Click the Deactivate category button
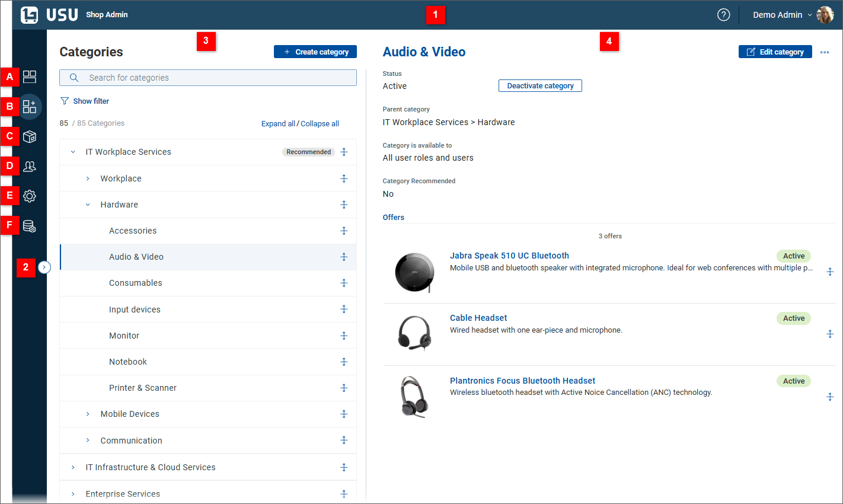This screenshot has width=843, height=504. click(x=540, y=86)
